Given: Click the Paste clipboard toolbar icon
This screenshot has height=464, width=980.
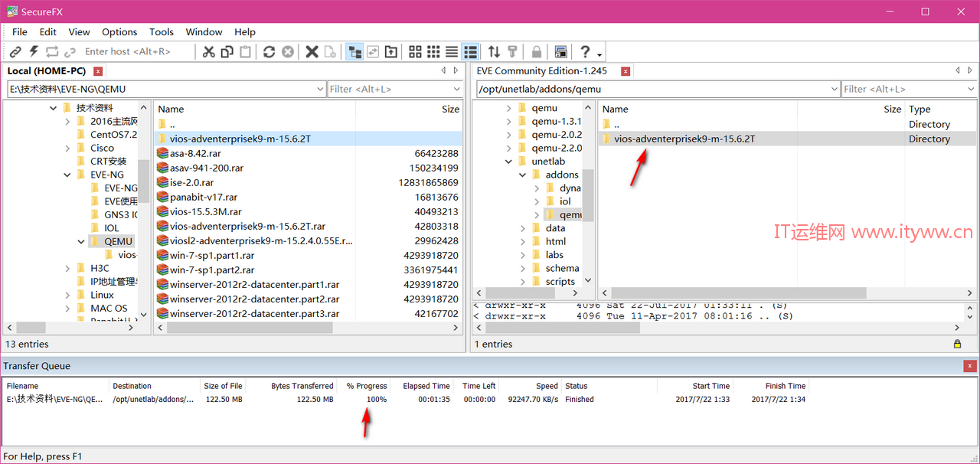Looking at the screenshot, I should click(x=245, y=51).
